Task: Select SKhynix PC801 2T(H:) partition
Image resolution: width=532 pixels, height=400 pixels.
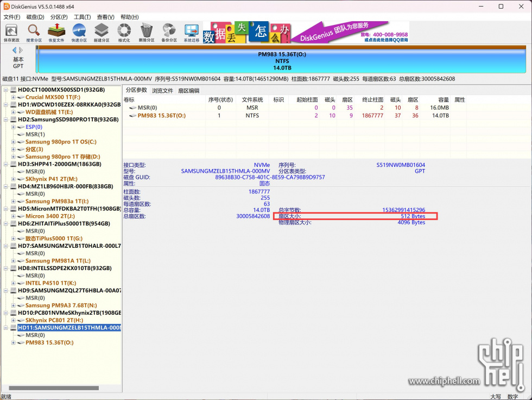Action: coord(54,320)
